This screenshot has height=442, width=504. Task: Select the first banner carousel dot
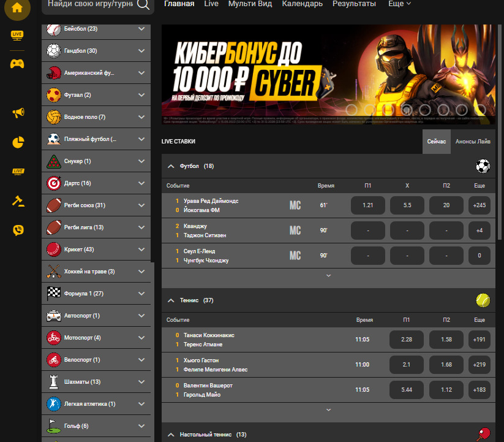click(352, 110)
